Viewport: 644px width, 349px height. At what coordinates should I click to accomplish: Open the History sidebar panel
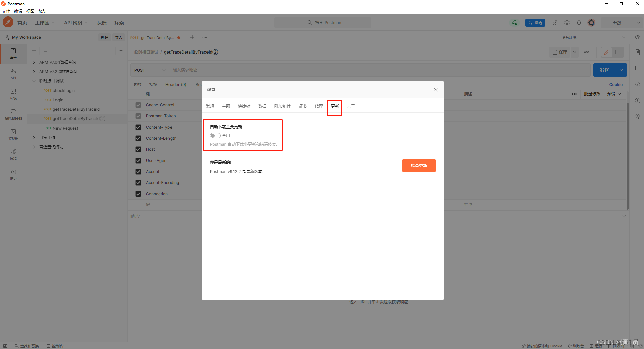(x=13, y=175)
